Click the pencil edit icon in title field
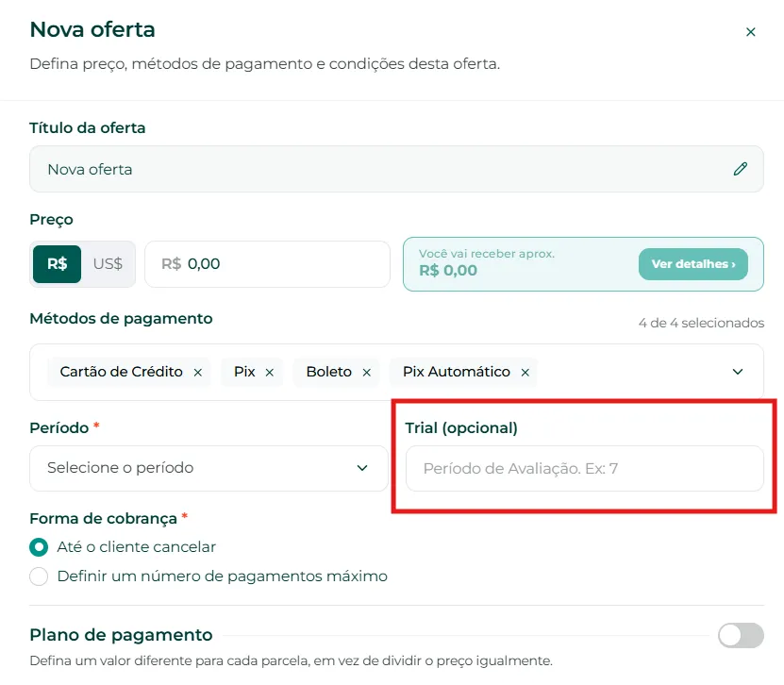The height and width of the screenshot is (685, 784). [740, 169]
